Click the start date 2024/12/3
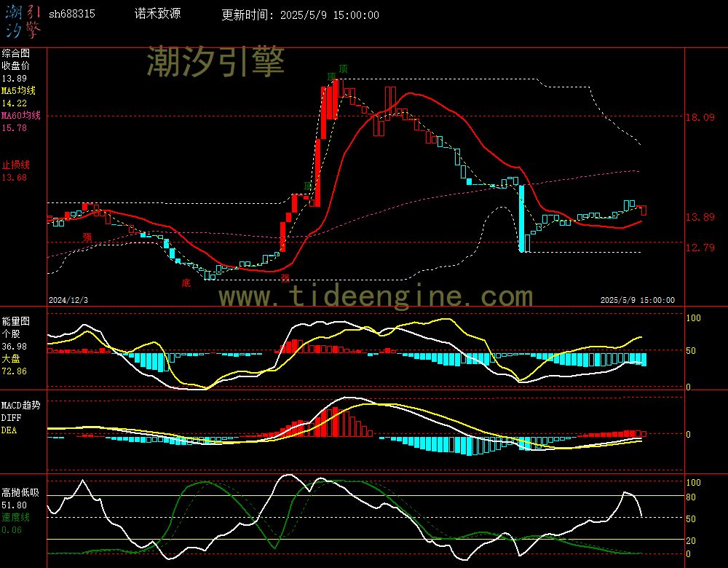The image size is (728, 568). tap(68, 300)
